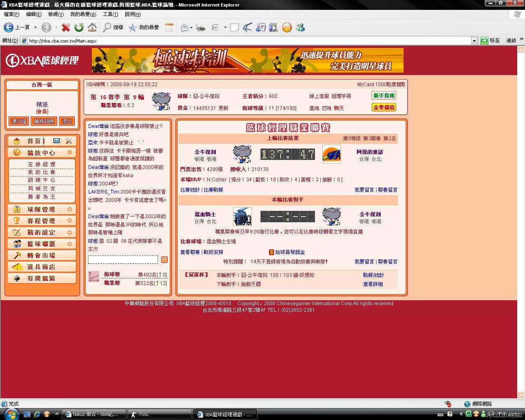Open the 我的最愛 menu in menu bar
This screenshot has width=525, height=420.
pyautogui.click(x=83, y=14)
